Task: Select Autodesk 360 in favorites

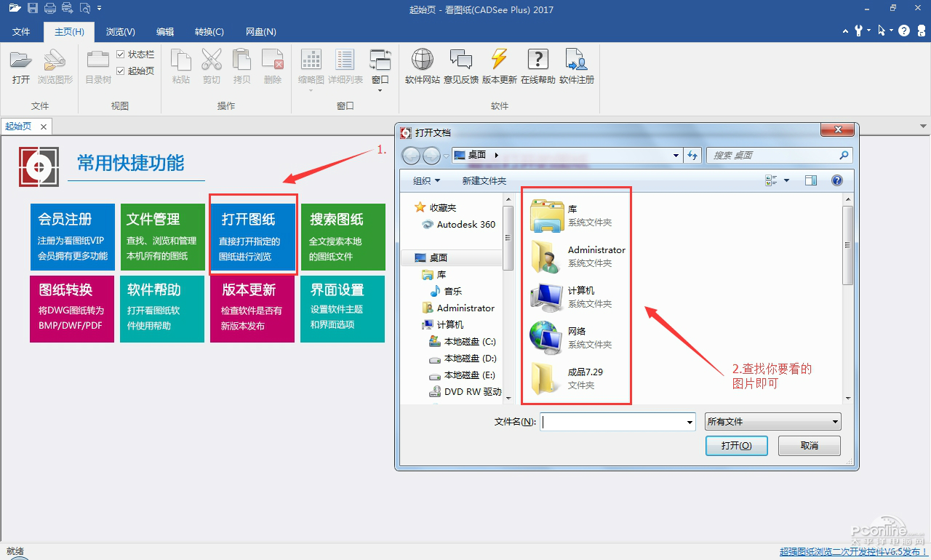Action: click(x=459, y=225)
